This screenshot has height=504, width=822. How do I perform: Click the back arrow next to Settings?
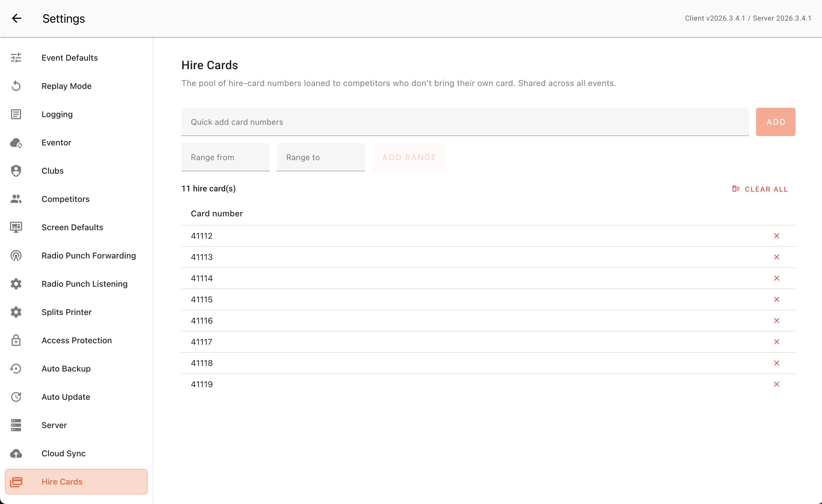pyautogui.click(x=17, y=18)
